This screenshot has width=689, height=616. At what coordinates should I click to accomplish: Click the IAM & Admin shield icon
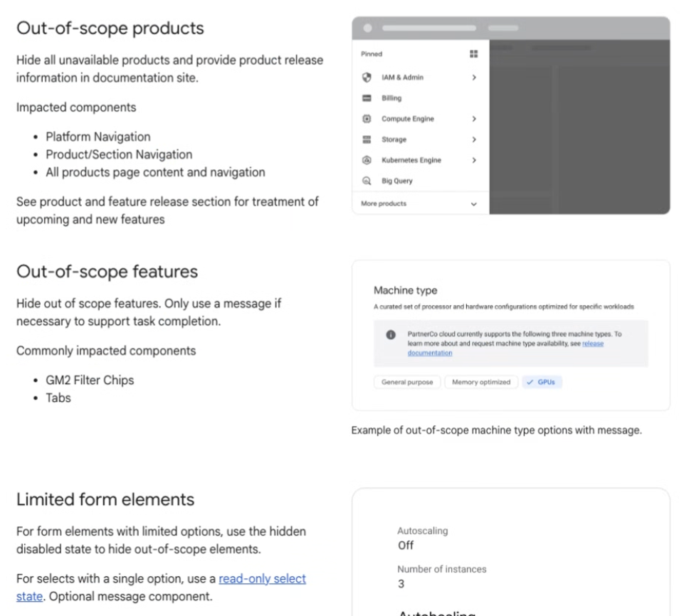point(367,78)
